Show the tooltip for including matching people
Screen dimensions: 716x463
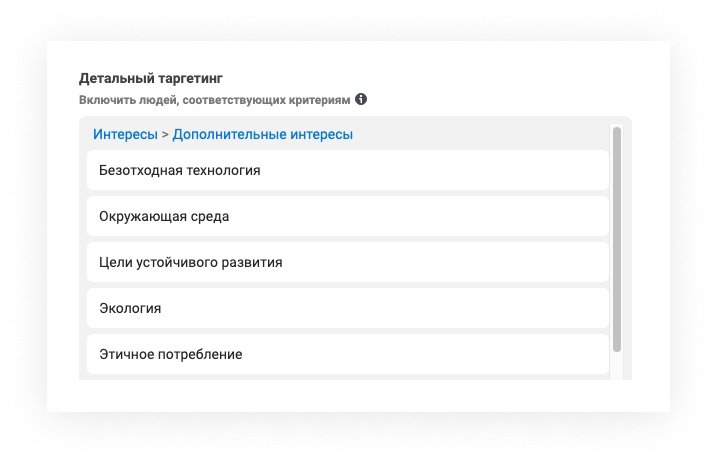(x=361, y=100)
